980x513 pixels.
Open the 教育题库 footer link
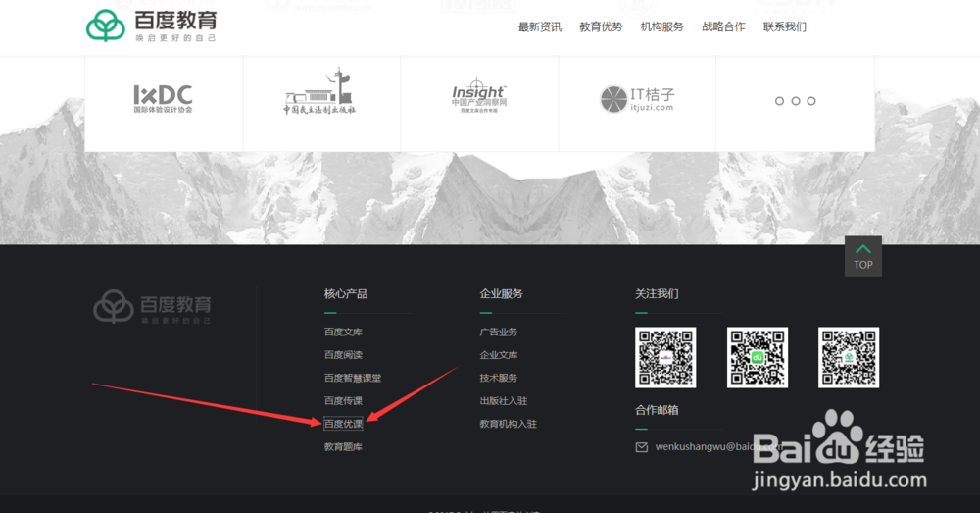click(343, 447)
